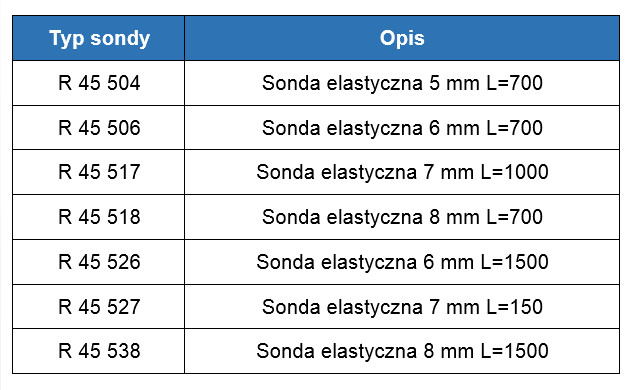
Task: Select the R 45 527 cell
Action: click(x=99, y=306)
